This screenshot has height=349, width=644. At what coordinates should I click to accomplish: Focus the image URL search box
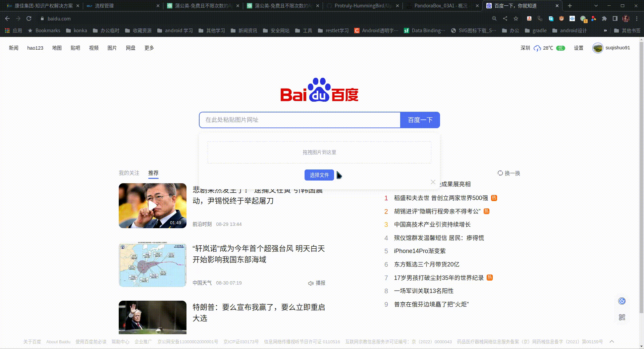[300, 120]
